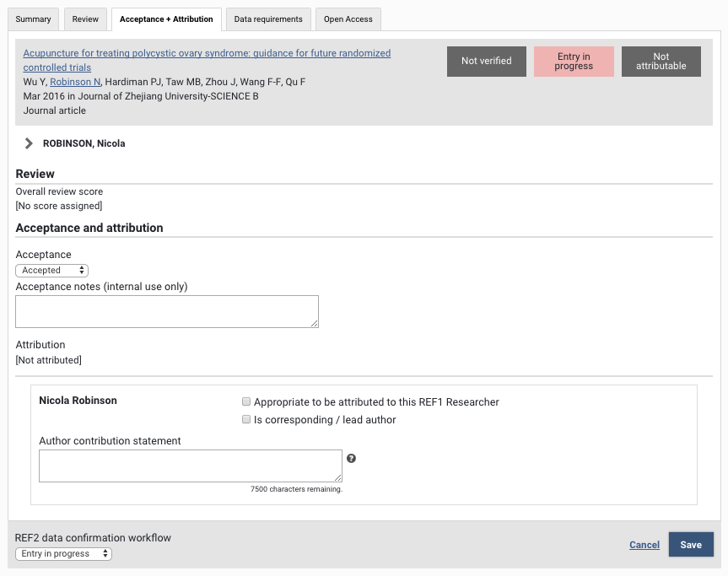728x576 pixels.
Task: Enable Is corresponding / lead author
Action: (x=246, y=420)
